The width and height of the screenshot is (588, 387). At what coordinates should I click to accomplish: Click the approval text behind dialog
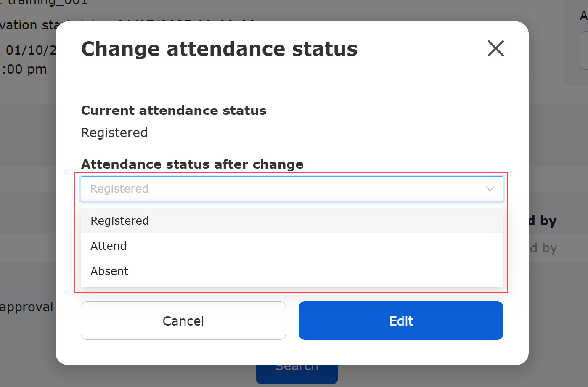26,307
